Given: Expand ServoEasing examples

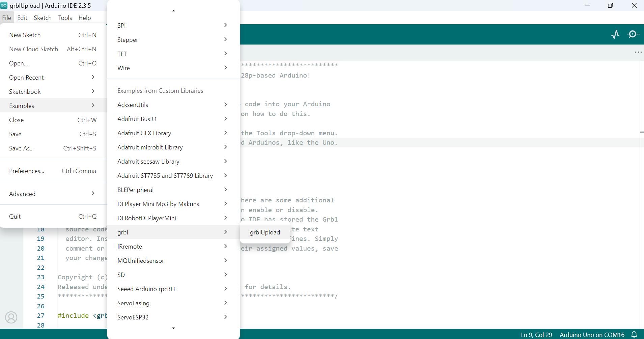Looking at the screenshot, I should point(173,303).
